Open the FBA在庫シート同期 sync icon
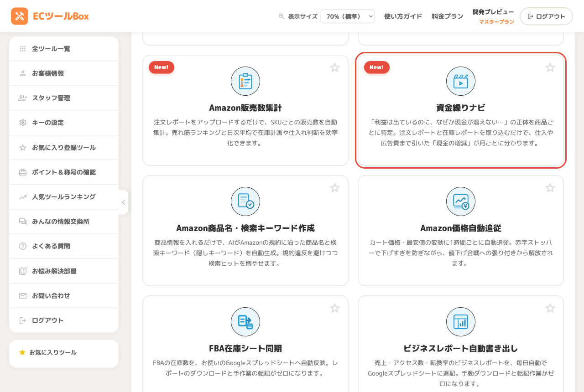 245,322
